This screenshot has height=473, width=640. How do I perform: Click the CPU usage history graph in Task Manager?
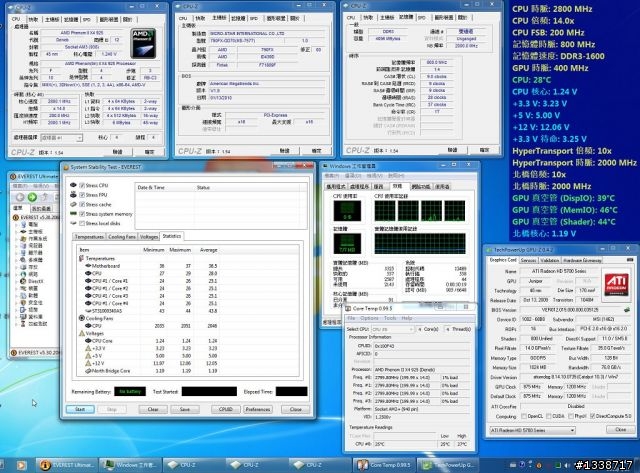coord(420,211)
